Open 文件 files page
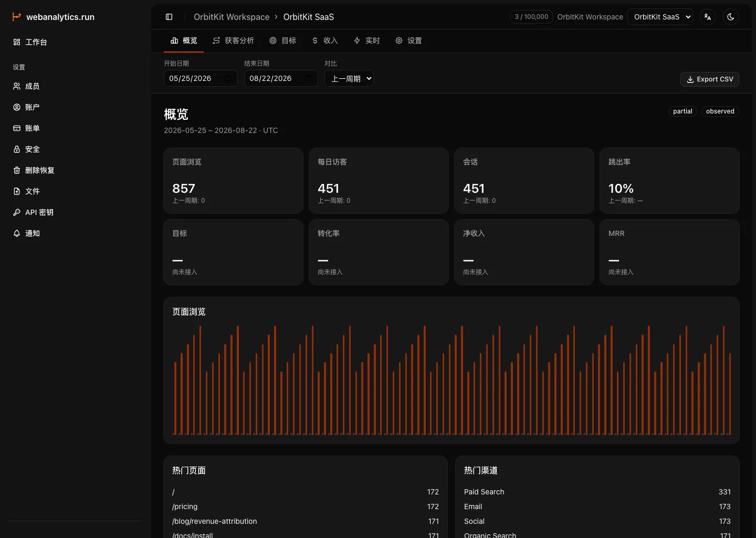The height and width of the screenshot is (538, 756). coord(76,191)
